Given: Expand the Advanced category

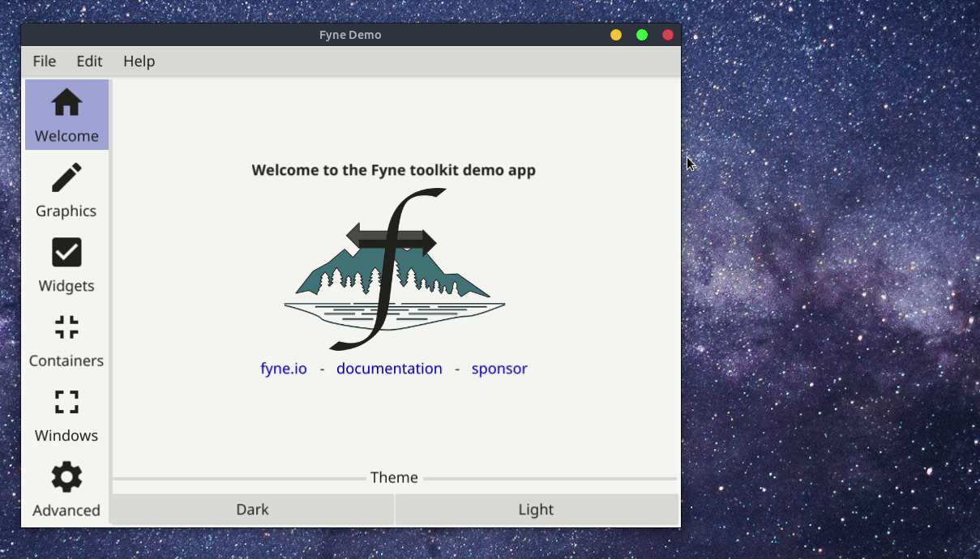Looking at the screenshot, I should (66, 489).
